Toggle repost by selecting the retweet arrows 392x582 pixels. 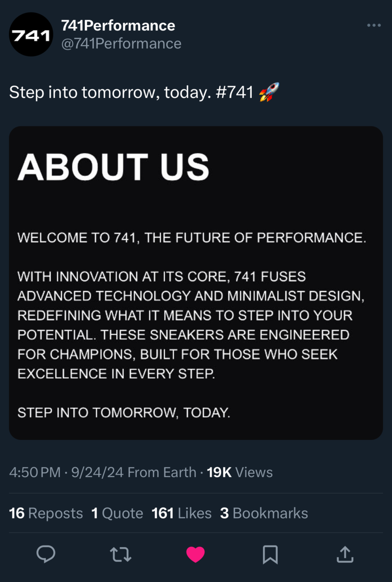click(x=121, y=554)
